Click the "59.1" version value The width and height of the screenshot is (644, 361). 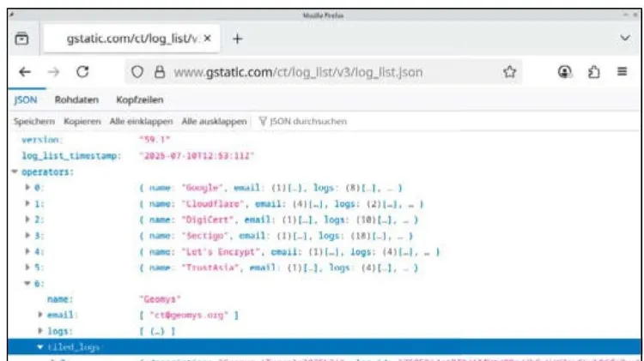point(155,140)
